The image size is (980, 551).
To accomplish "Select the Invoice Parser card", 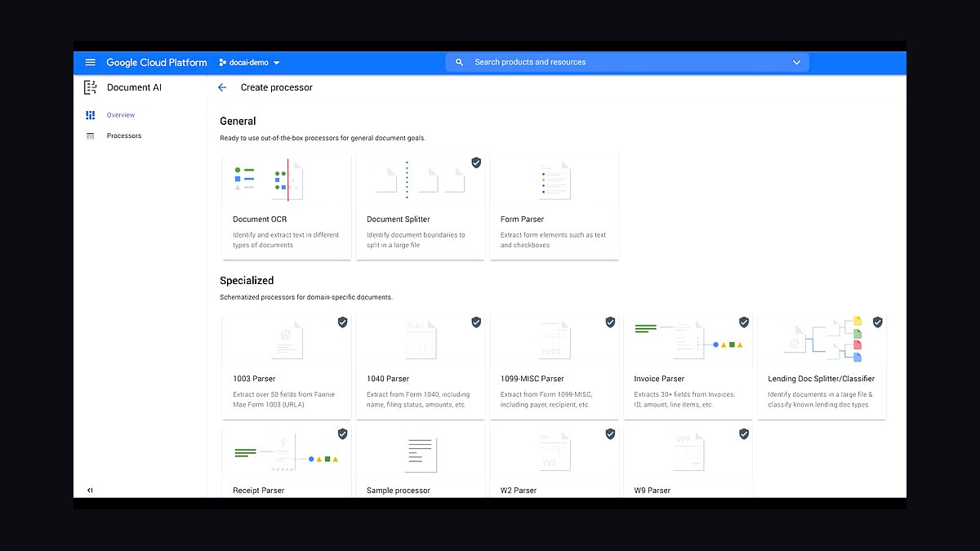I will [688, 367].
